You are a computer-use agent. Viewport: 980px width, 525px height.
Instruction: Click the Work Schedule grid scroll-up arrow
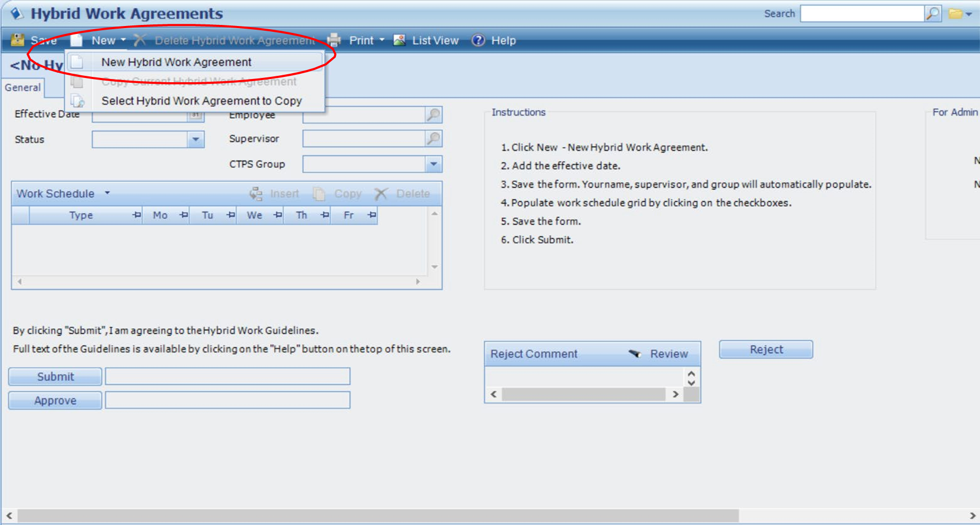[x=435, y=214]
